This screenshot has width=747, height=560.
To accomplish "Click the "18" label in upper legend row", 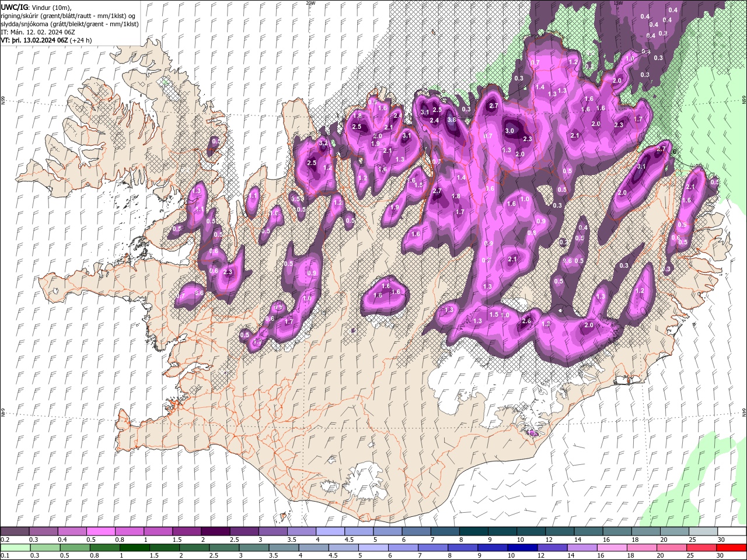I will [635, 540].
